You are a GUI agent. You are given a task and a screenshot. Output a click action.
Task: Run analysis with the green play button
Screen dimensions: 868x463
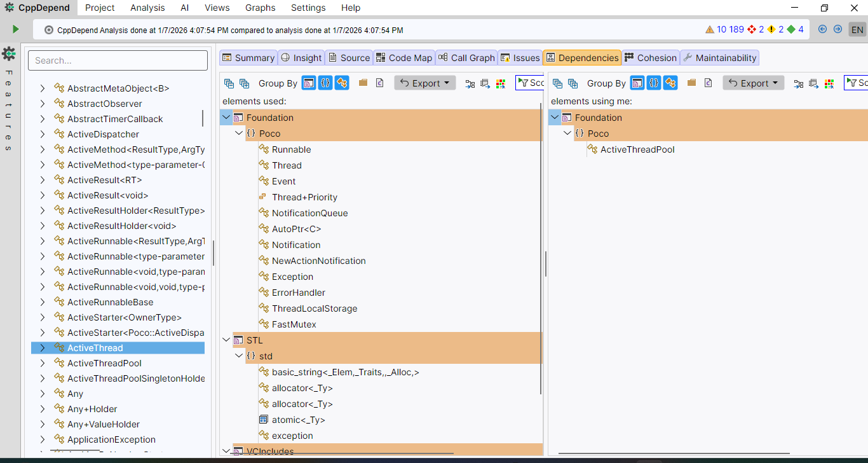[x=15, y=29]
